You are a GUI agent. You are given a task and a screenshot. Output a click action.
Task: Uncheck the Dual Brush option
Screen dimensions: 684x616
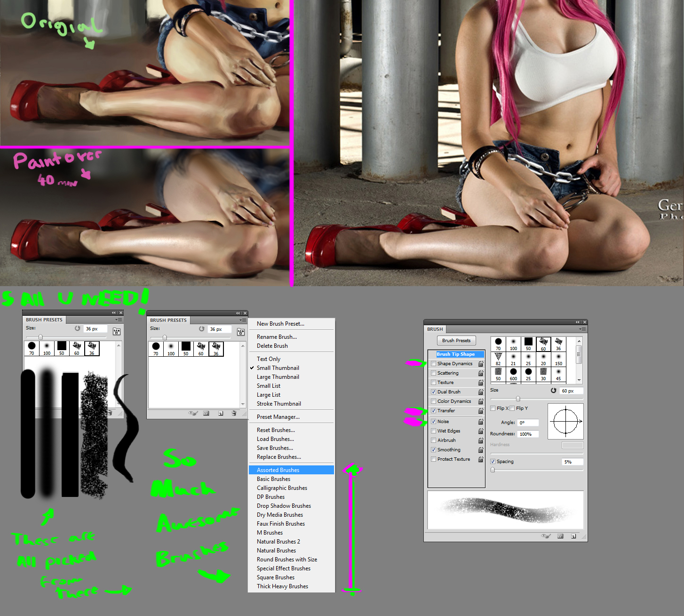point(433,392)
